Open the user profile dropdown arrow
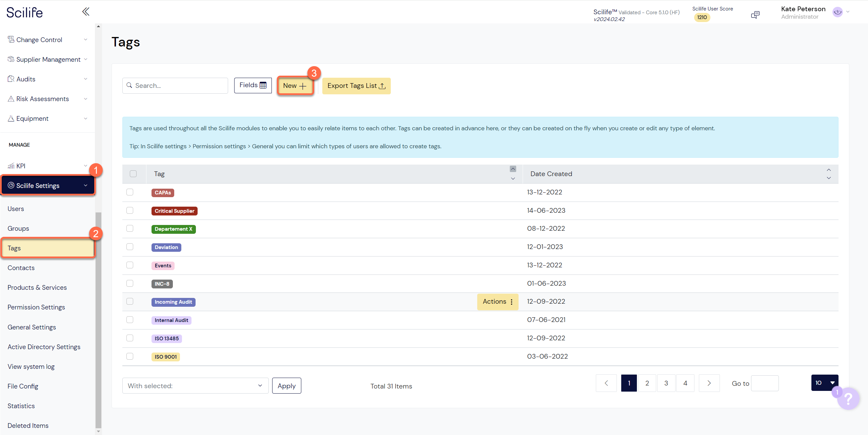This screenshot has width=868, height=435. click(x=848, y=12)
